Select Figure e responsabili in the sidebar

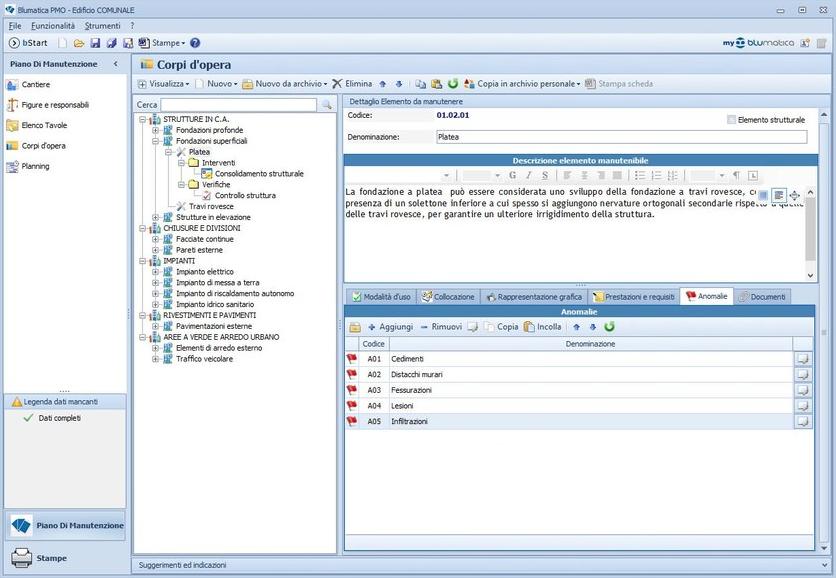58,104
